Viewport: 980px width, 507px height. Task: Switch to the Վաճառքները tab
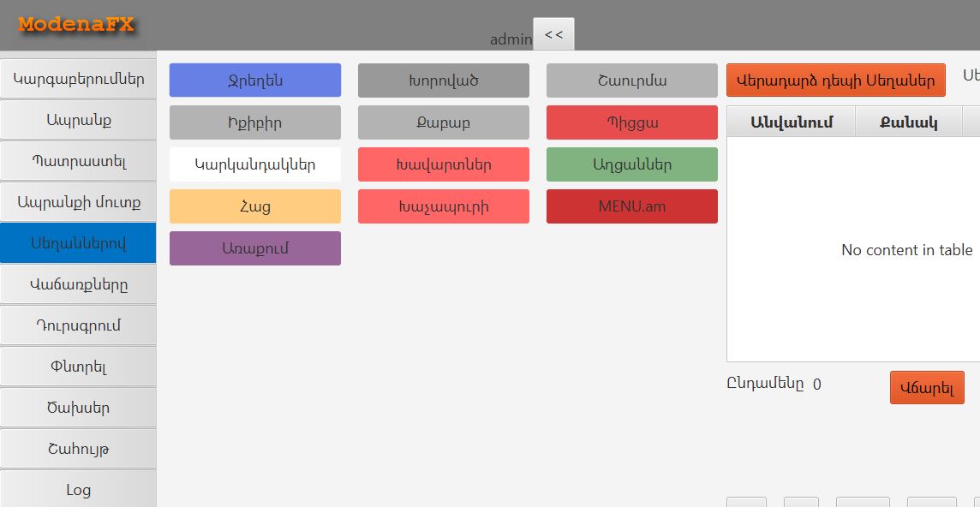pyautogui.click(x=78, y=284)
